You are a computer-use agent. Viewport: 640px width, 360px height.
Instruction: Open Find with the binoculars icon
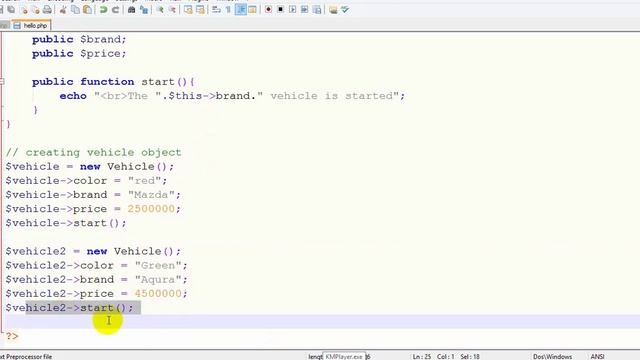coord(131,9)
